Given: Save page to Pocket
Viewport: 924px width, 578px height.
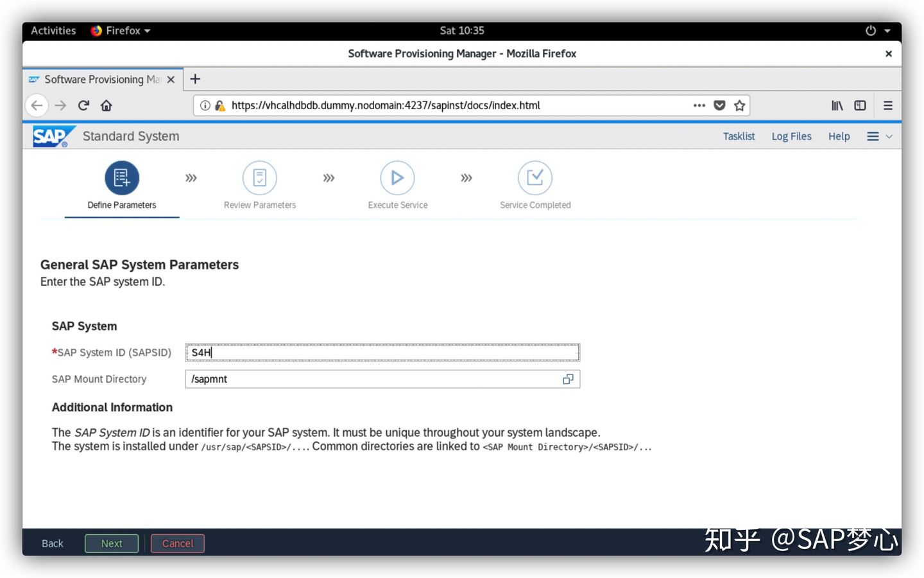Looking at the screenshot, I should point(719,105).
